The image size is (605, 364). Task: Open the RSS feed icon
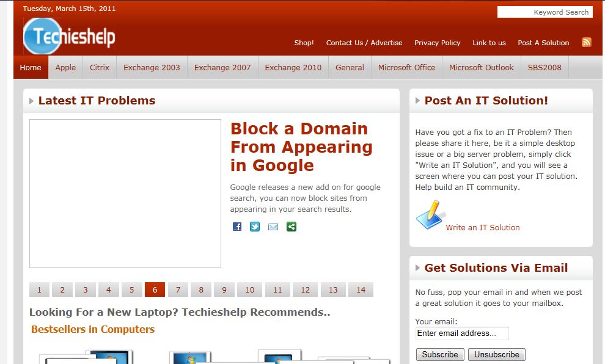[587, 42]
